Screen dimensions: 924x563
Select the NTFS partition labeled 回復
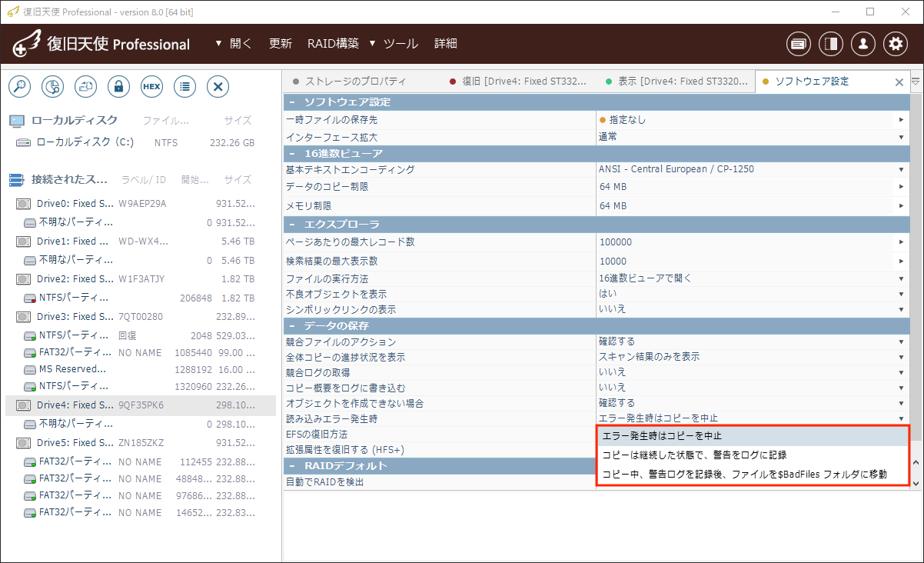tap(141, 335)
